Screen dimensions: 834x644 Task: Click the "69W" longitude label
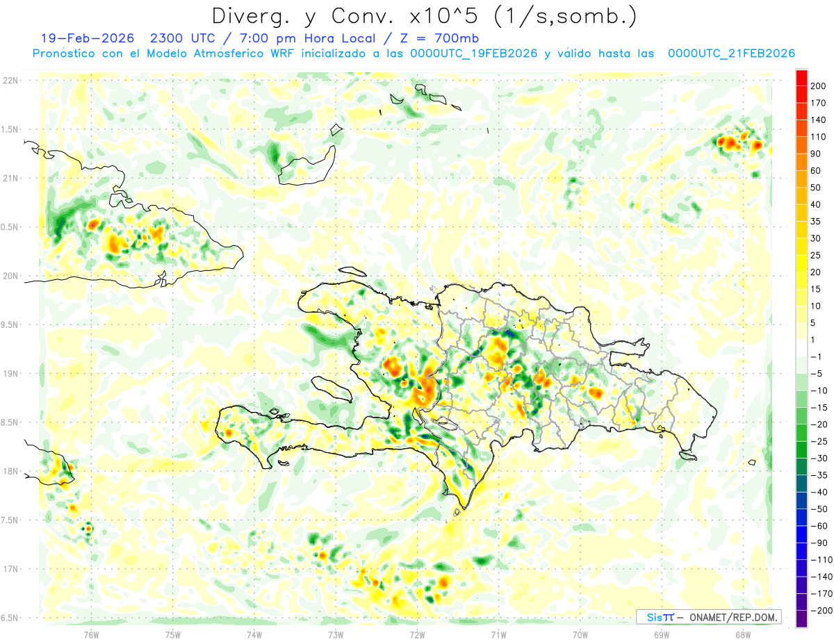662,634
